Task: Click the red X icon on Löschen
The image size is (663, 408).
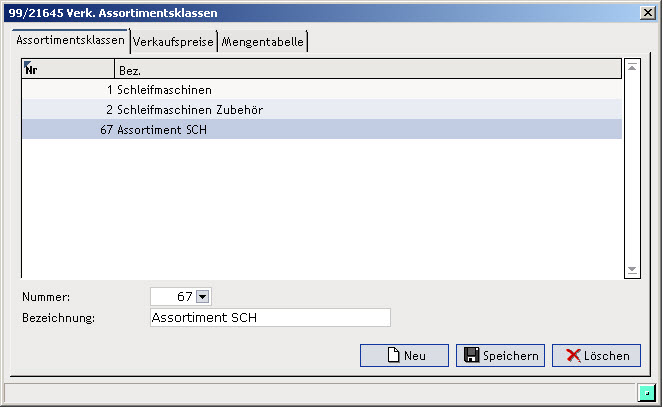Action: pyautogui.click(x=573, y=356)
